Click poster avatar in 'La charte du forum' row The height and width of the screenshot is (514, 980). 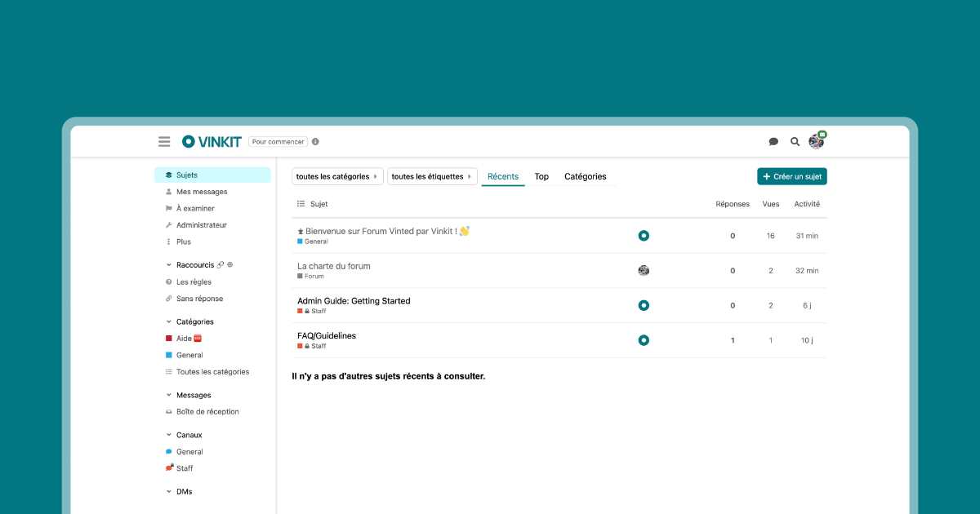pyautogui.click(x=644, y=271)
